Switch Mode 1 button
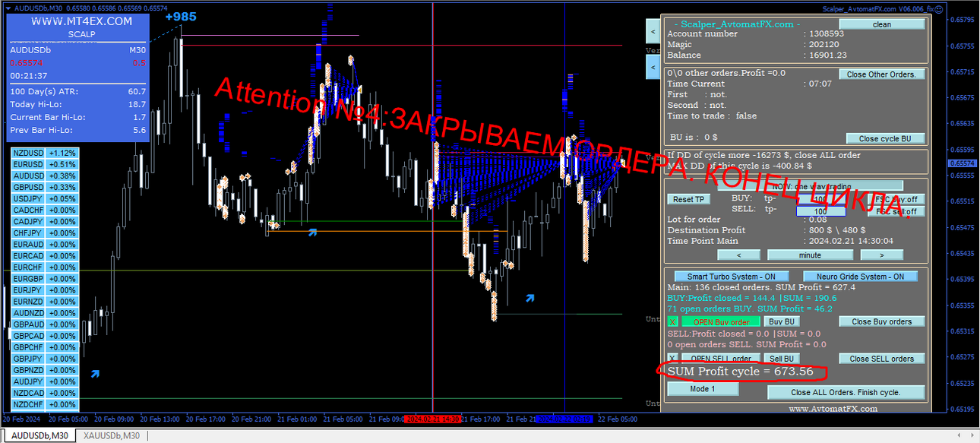Screen dimensions: 980x443 point(703,389)
